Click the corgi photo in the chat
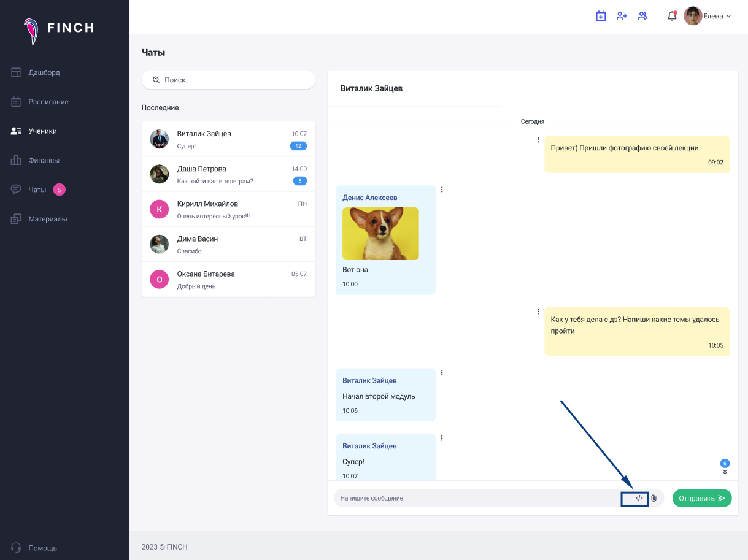748x560 pixels. point(380,233)
